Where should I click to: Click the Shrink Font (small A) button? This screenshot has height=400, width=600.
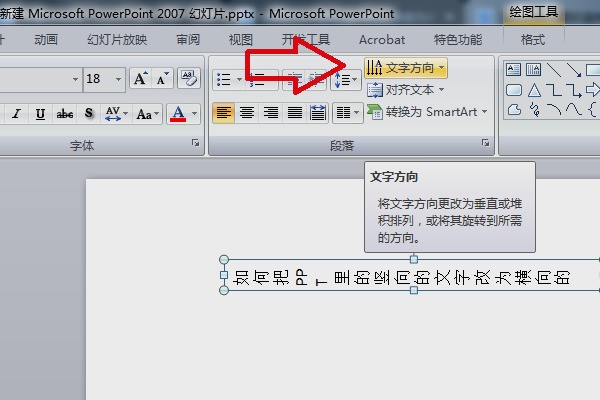162,78
